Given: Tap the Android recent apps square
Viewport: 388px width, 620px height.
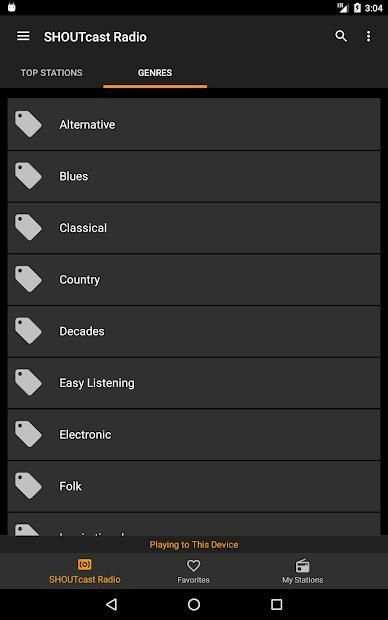Looking at the screenshot, I should (276, 604).
